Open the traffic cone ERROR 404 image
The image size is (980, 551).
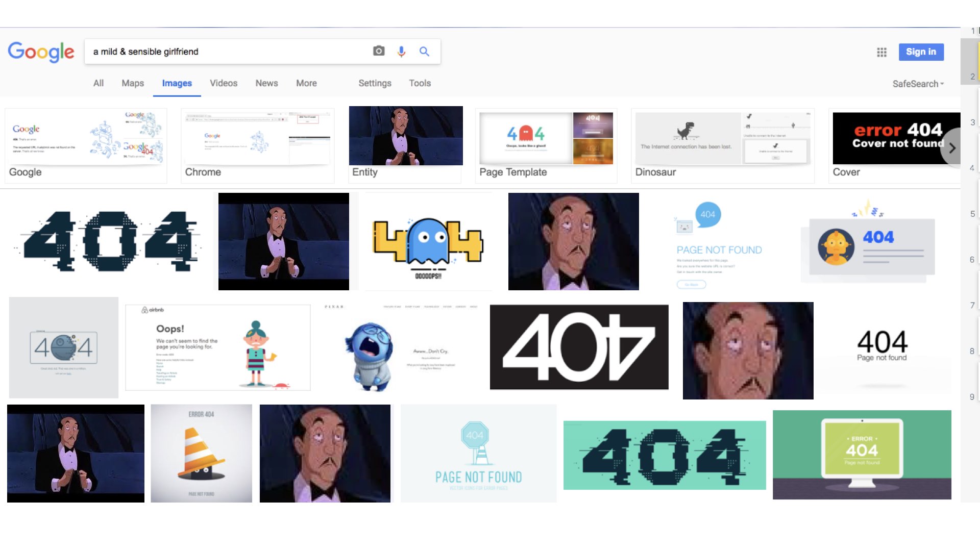[201, 453]
